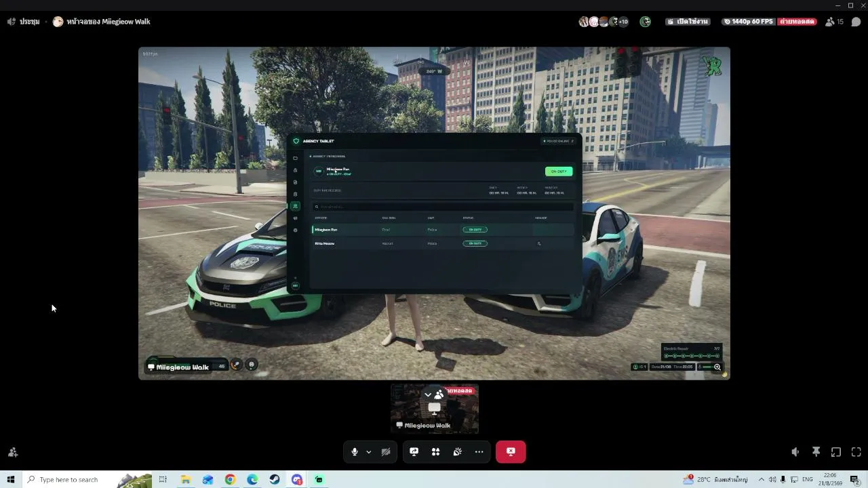The image size is (868, 488).
Task: Toggle the microphone mute button
Action: pos(355,452)
